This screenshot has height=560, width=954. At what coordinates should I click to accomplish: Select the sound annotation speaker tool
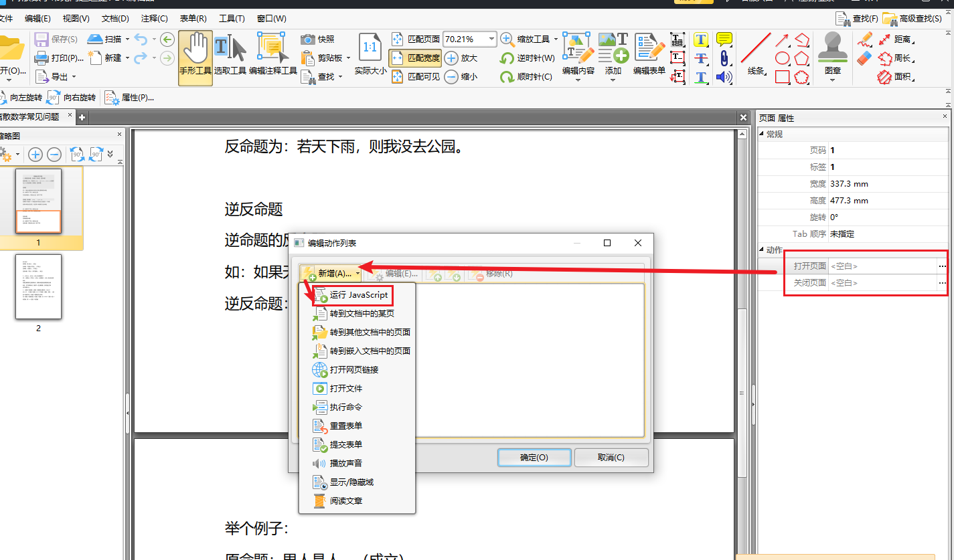click(724, 77)
